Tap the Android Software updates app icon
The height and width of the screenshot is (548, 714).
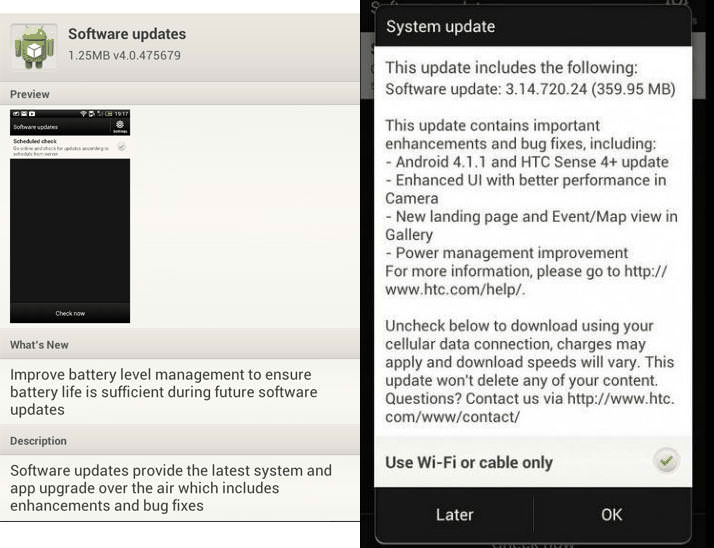tap(34, 47)
